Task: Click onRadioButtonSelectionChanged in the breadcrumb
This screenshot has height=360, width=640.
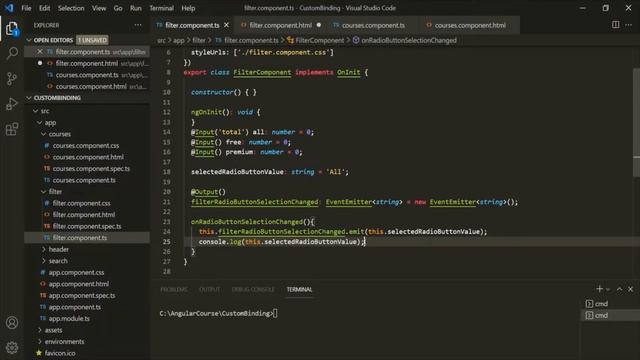Action: (409, 40)
